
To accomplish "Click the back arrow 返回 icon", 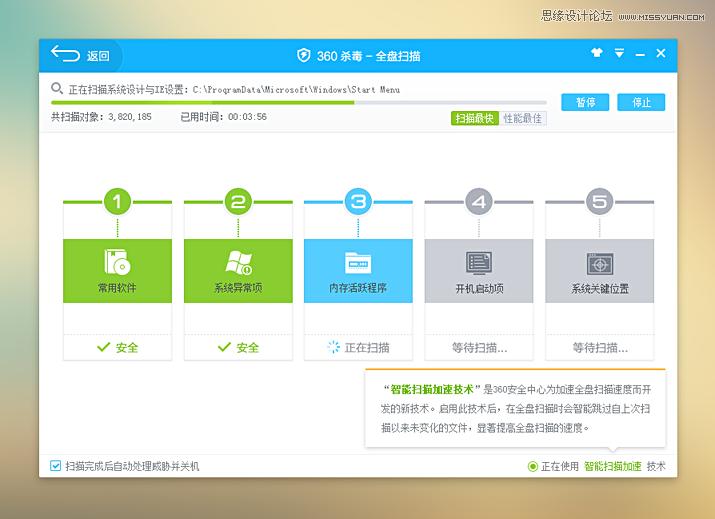I will tap(65, 55).
